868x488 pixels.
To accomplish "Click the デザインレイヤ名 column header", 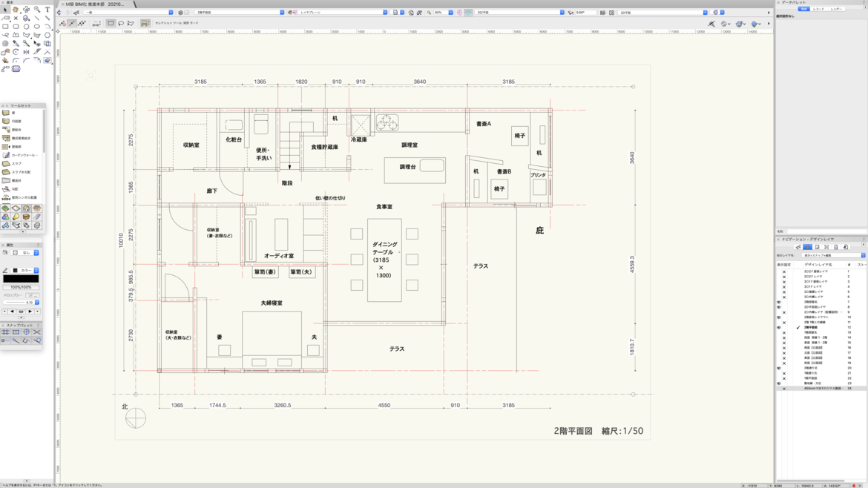I will [818, 265].
